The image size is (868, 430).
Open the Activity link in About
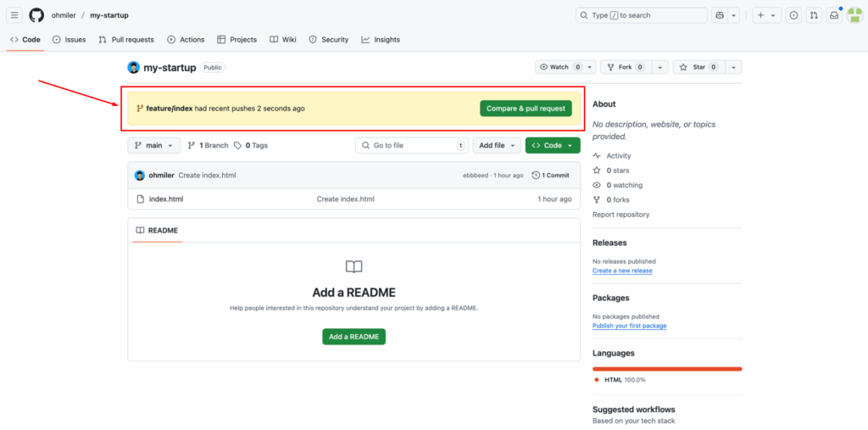tap(618, 156)
